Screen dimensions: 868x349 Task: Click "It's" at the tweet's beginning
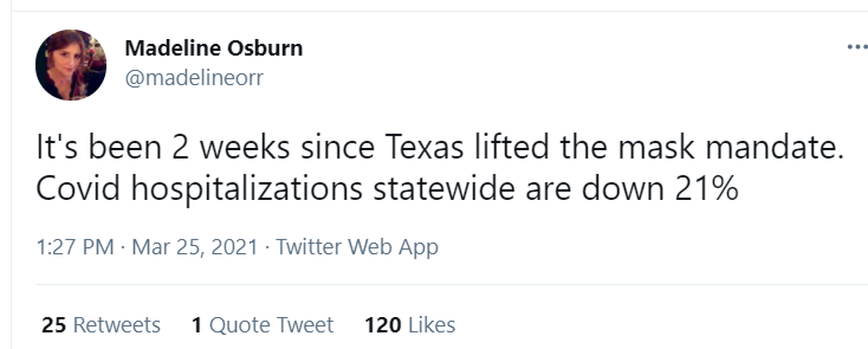click(57, 147)
